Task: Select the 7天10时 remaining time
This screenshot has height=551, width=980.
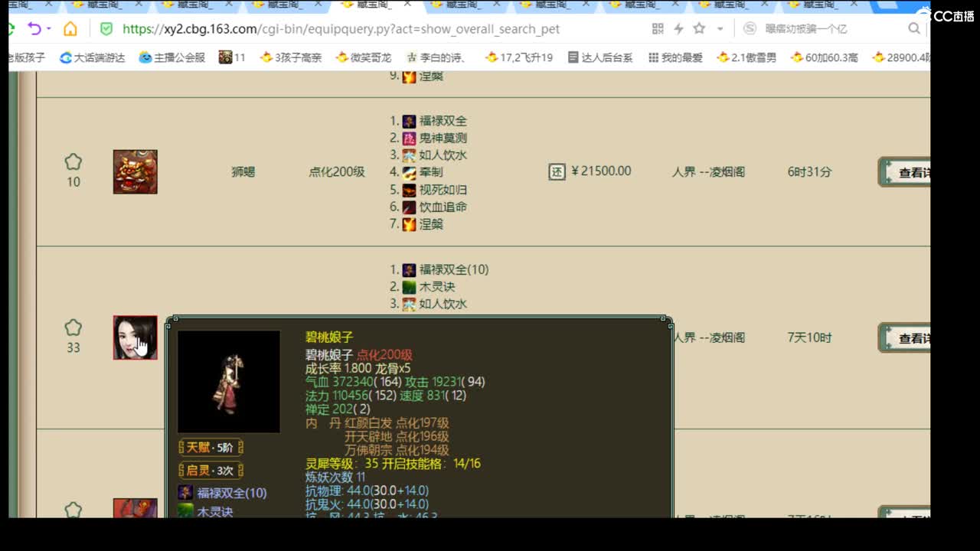Action: (x=809, y=337)
